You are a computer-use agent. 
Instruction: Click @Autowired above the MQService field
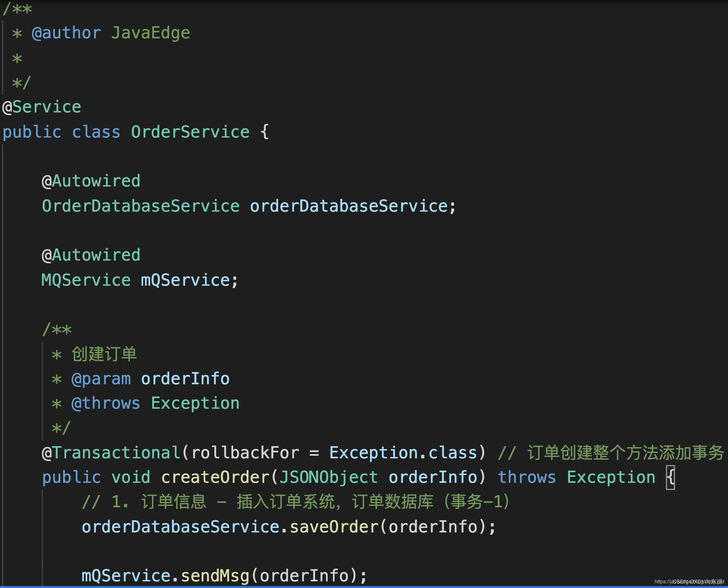91,255
